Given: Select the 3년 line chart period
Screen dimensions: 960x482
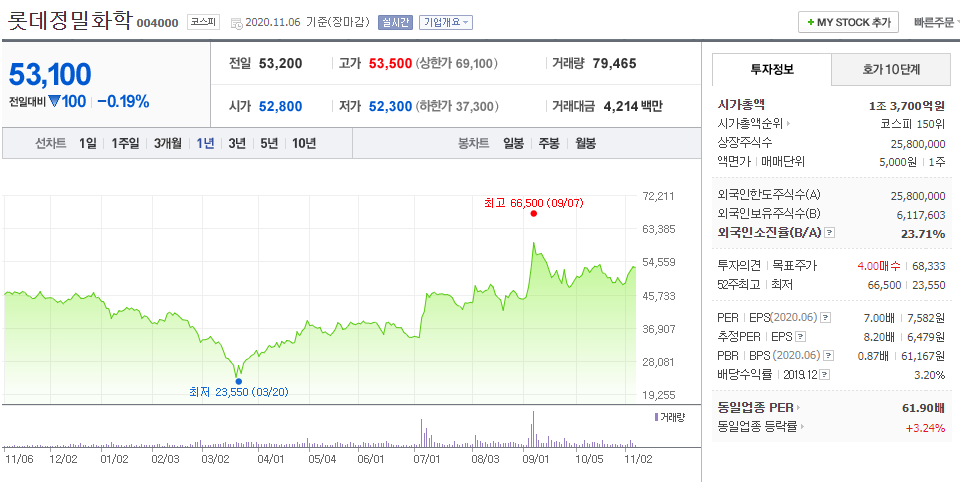Looking at the screenshot, I should click(x=237, y=144).
